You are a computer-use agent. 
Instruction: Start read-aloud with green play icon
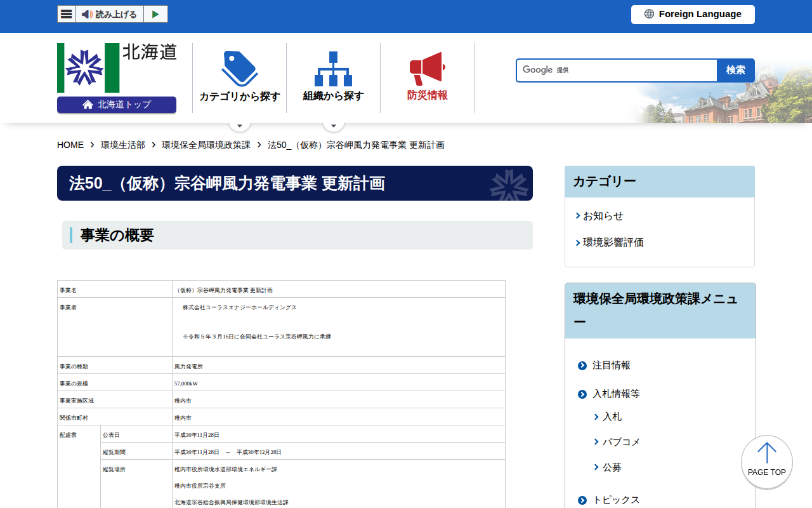pos(155,14)
